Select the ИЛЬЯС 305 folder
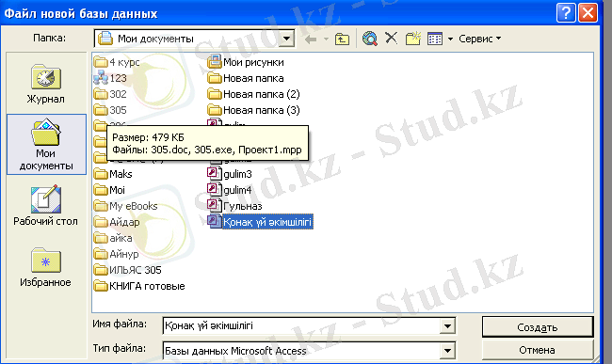Image resolution: width=612 pixels, height=364 pixels. click(128, 270)
